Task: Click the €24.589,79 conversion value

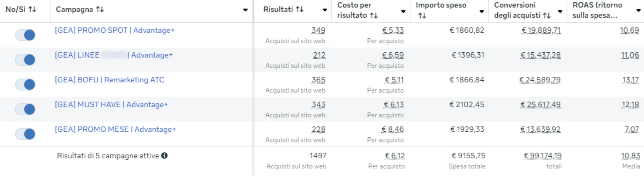Action: point(540,80)
